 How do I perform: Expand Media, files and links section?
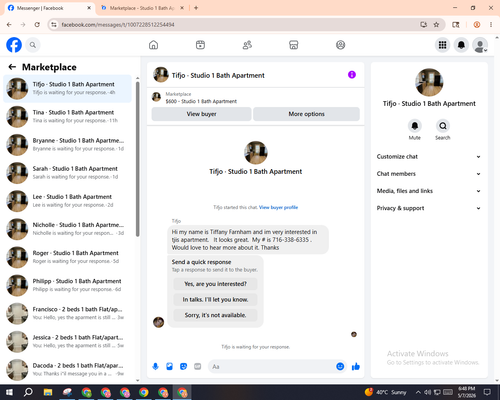[x=429, y=191]
